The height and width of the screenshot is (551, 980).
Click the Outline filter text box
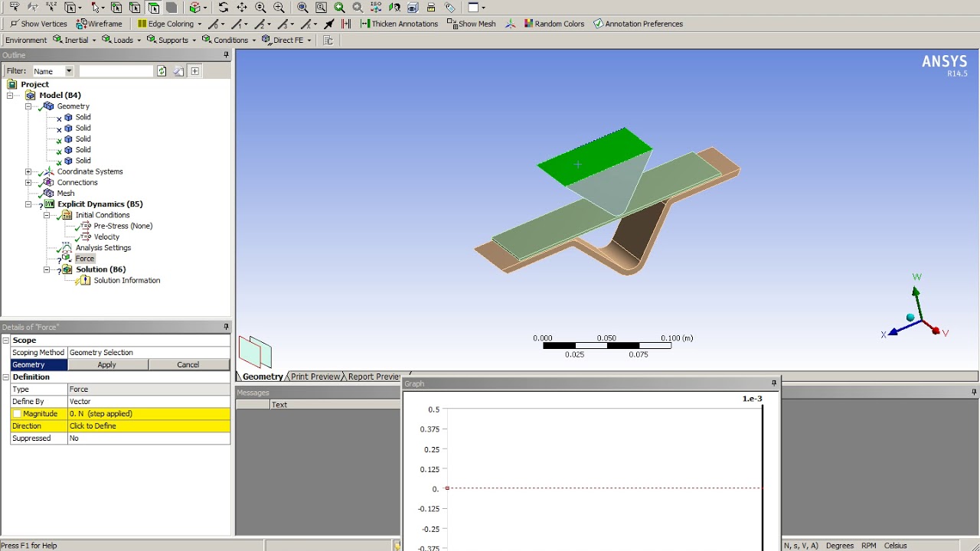pyautogui.click(x=116, y=70)
